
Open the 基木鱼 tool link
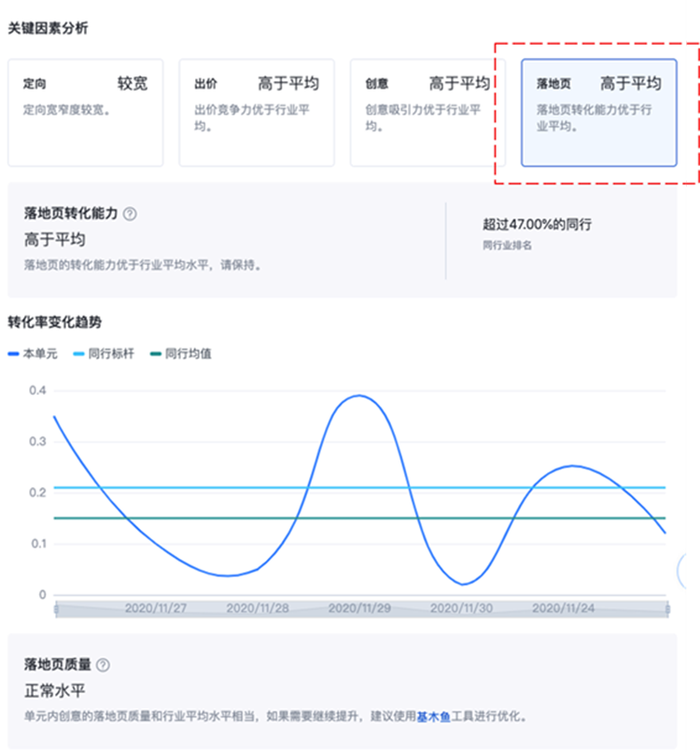coord(433,717)
